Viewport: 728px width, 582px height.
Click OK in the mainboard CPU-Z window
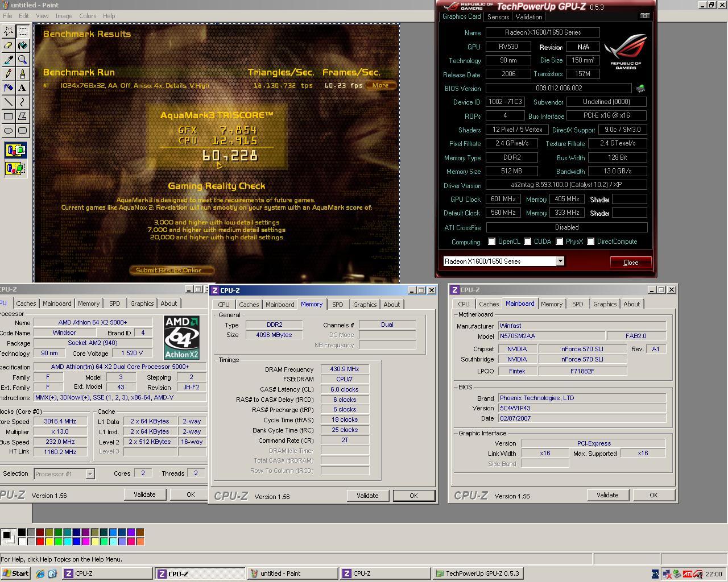coord(653,495)
